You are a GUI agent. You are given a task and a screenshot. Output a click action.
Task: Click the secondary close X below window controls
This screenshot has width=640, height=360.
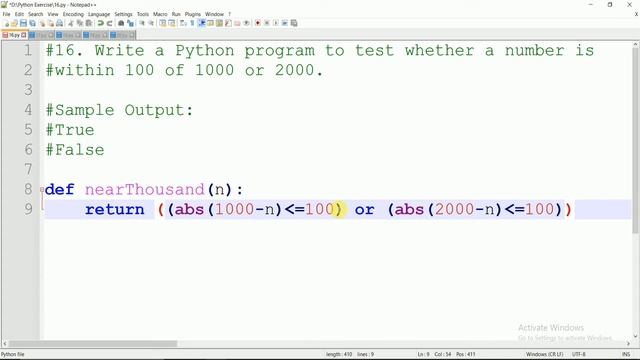click(636, 14)
